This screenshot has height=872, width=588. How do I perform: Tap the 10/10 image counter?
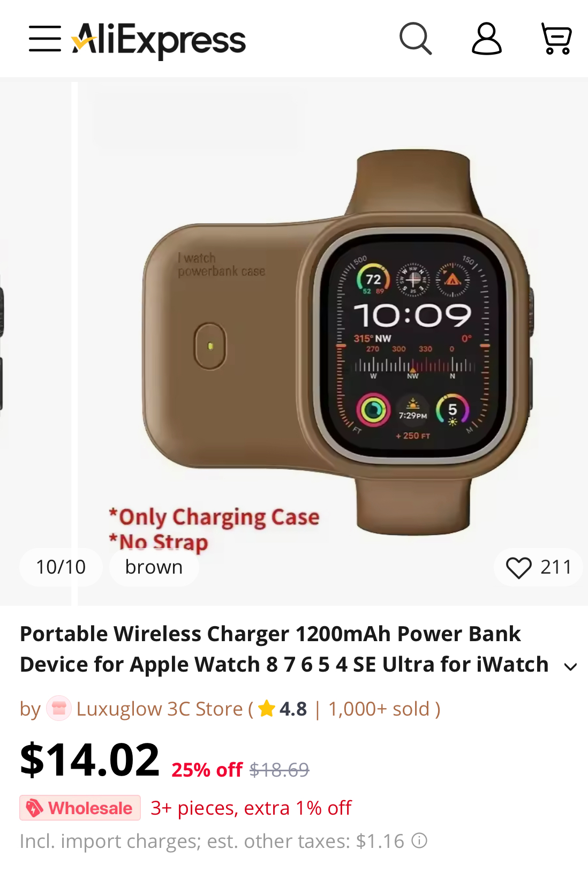[x=61, y=567]
